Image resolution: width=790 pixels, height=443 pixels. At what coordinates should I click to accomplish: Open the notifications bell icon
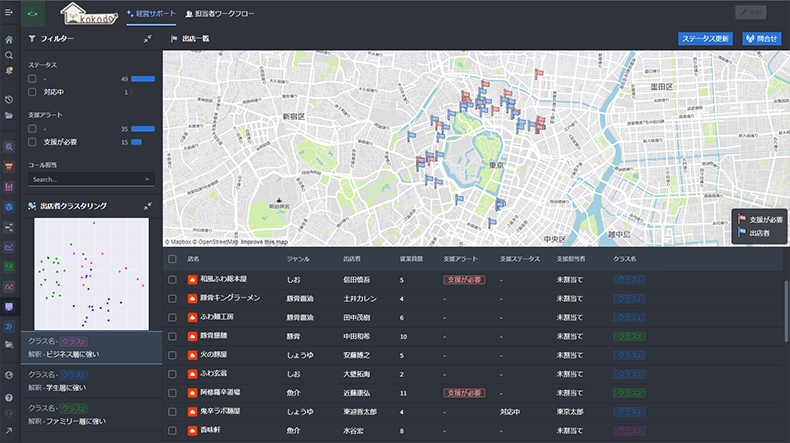[9, 71]
